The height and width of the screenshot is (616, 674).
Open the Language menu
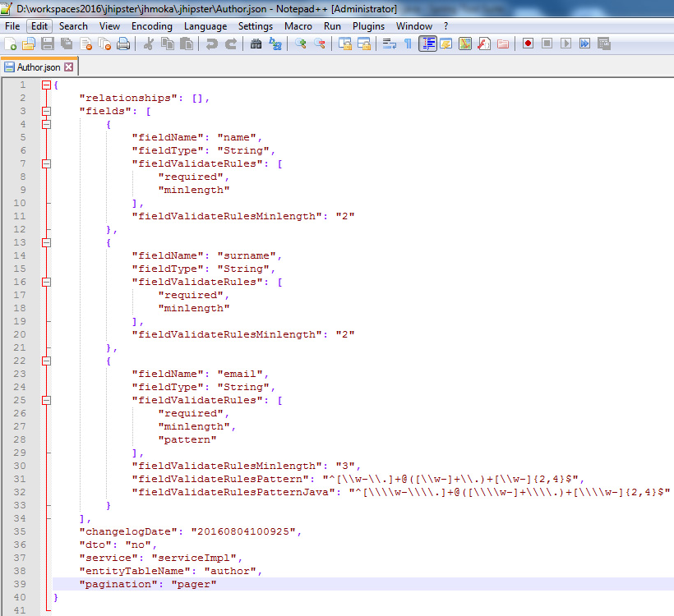click(x=205, y=26)
